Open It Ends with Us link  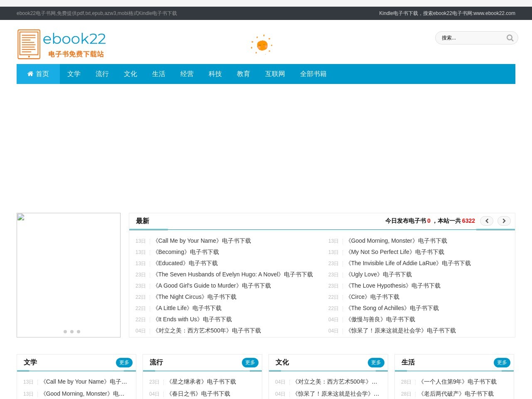click(x=192, y=319)
